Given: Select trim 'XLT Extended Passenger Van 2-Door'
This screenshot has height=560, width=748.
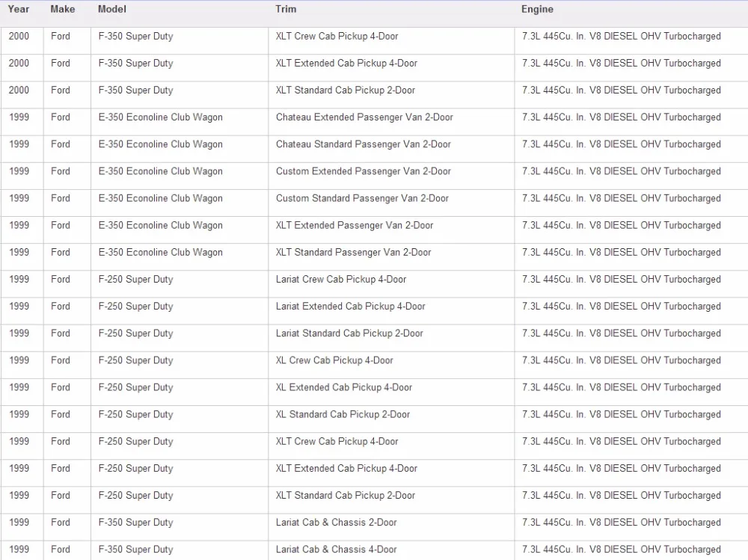Looking at the screenshot, I should pos(355,225).
